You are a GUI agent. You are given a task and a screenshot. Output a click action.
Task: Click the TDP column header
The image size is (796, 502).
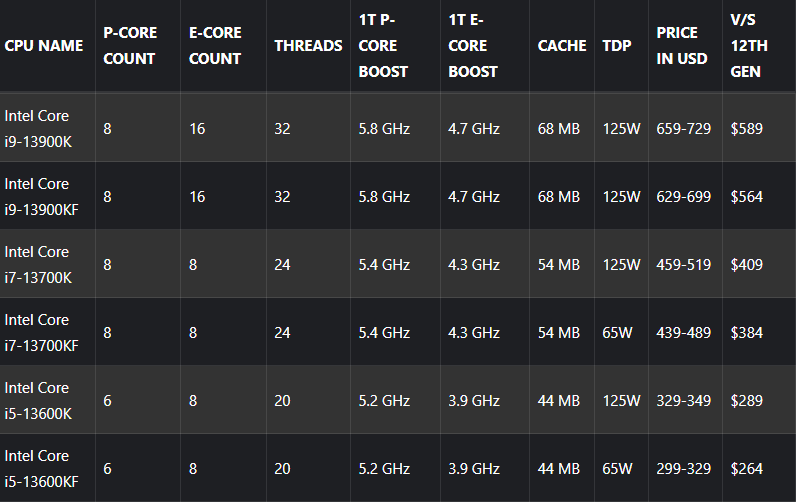(x=617, y=46)
